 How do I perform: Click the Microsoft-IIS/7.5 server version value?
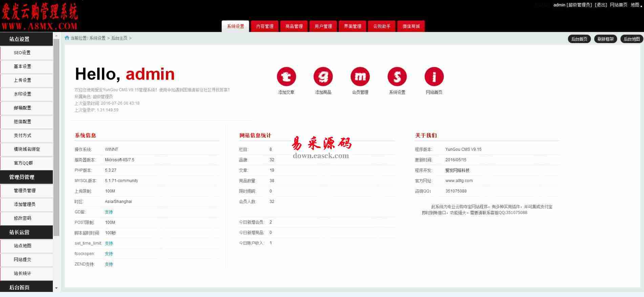point(120,160)
